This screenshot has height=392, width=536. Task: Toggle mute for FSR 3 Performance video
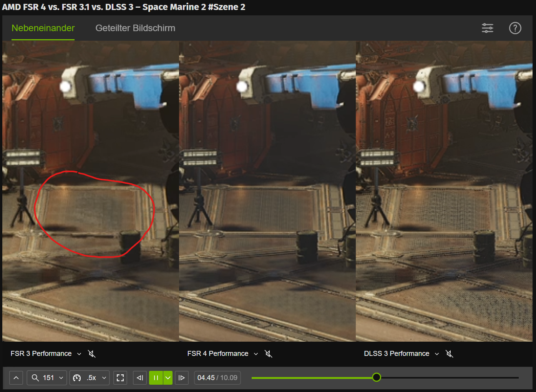point(92,354)
